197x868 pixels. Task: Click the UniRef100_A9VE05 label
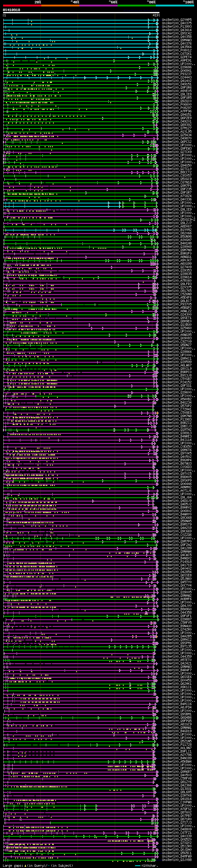[177, 91]
